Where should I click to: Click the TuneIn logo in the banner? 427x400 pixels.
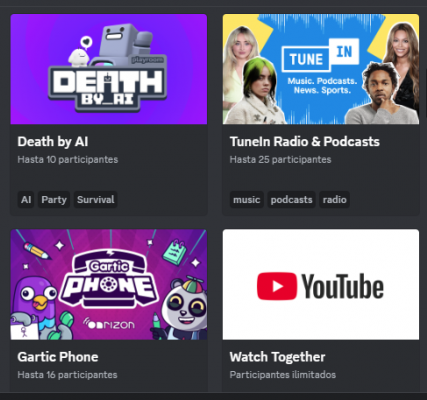coord(321,56)
